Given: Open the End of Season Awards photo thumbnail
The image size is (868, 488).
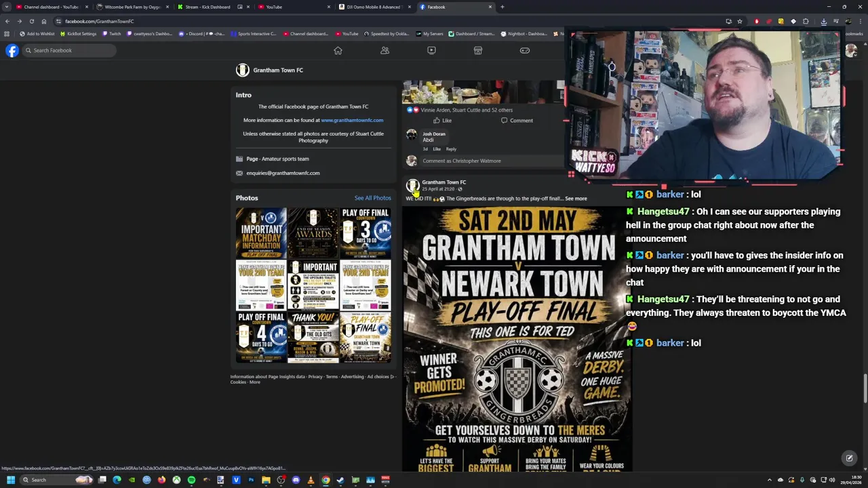Looking at the screenshot, I should pos(313,233).
